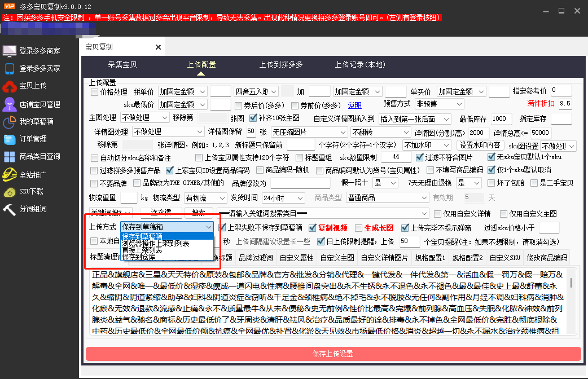
Task: Select 浏览器操作上架到列表 in upload dropdown
Action: (x=167, y=243)
